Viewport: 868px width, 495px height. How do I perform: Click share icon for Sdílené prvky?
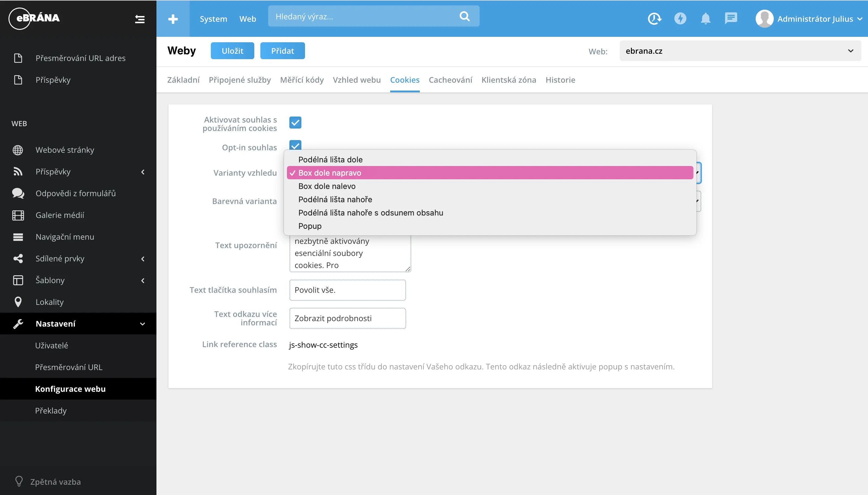pyautogui.click(x=18, y=259)
